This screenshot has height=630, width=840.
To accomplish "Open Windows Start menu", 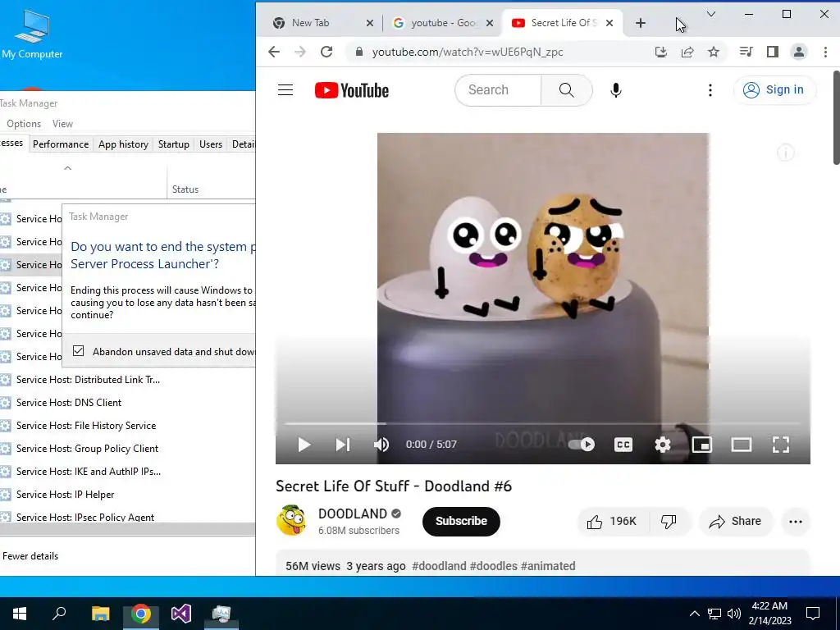I will (x=20, y=614).
